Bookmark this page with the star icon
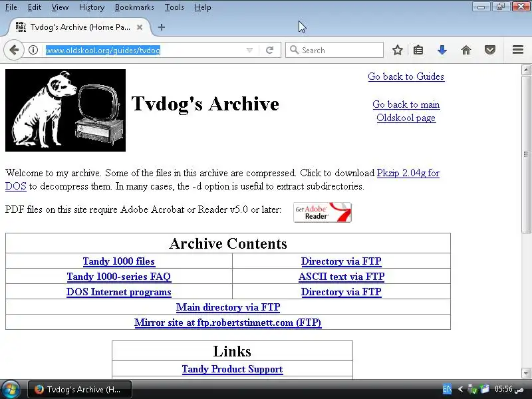The height and width of the screenshot is (399, 532). point(397,51)
